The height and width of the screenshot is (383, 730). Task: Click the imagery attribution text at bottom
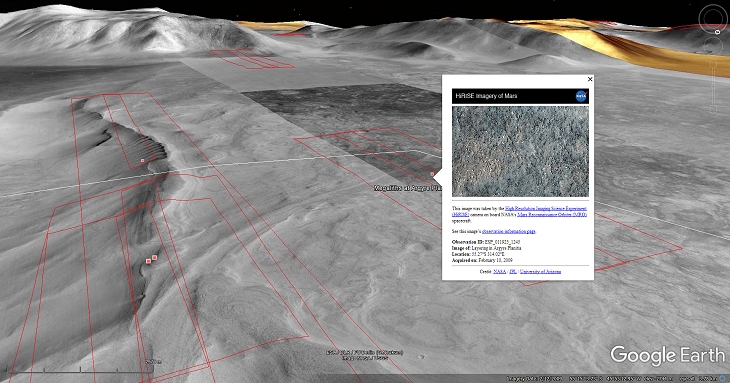click(x=365, y=355)
